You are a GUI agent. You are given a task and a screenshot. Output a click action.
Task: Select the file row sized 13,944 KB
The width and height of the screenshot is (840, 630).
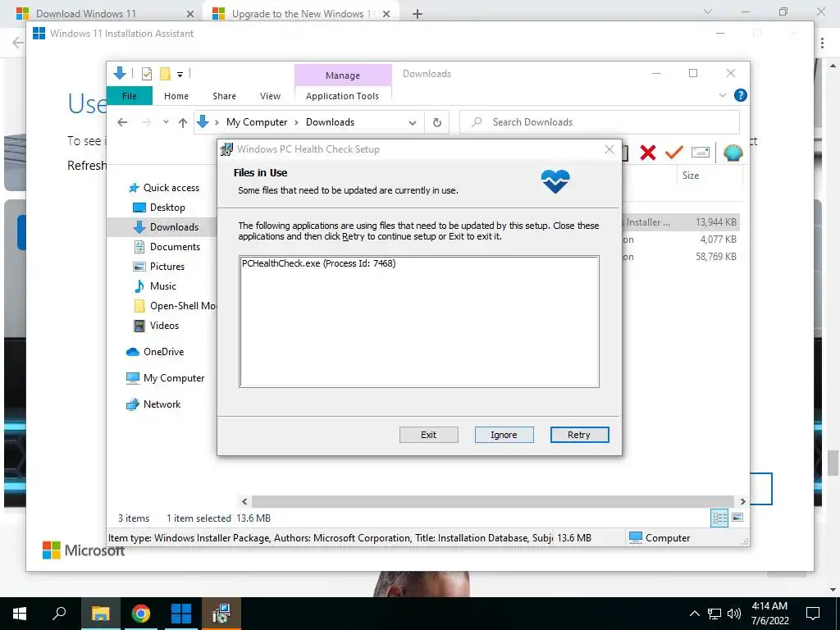(x=681, y=221)
